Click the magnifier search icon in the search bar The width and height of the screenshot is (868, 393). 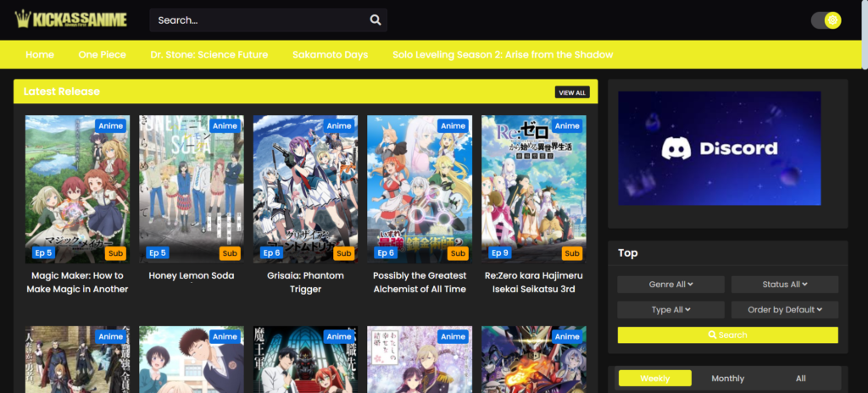376,20
